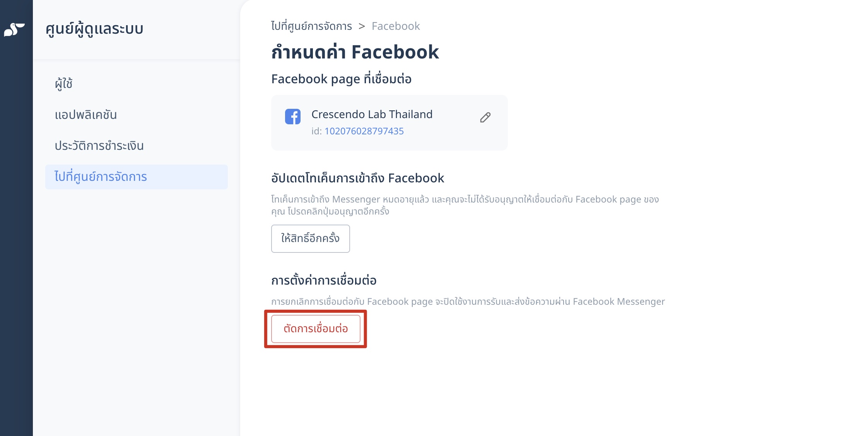Viewport: 868px width, 436px height.
Task: Click the disconnect warning description about Facebook Messenger
Action: coord(468,301)
